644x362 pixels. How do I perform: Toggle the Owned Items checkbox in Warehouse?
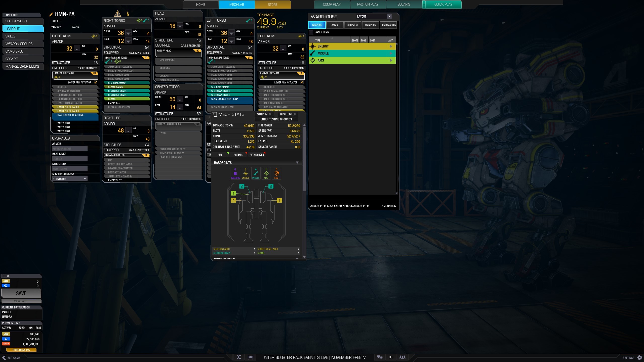click(311, 32)
